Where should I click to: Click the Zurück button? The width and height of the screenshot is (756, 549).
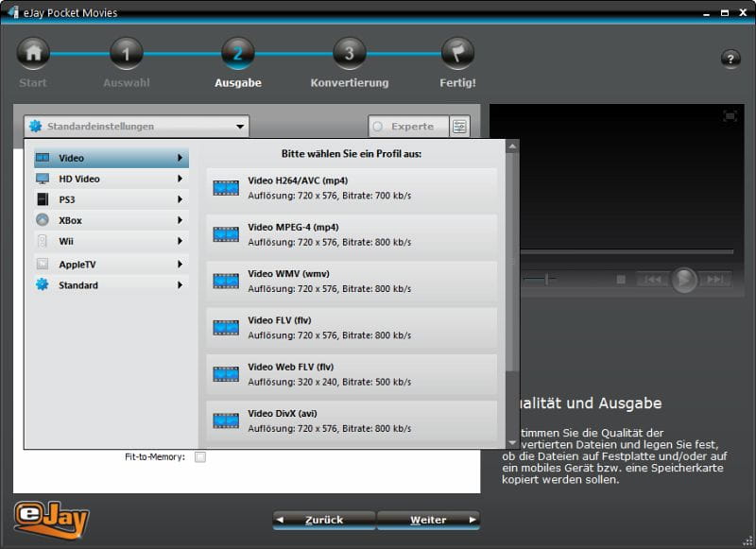322,520
